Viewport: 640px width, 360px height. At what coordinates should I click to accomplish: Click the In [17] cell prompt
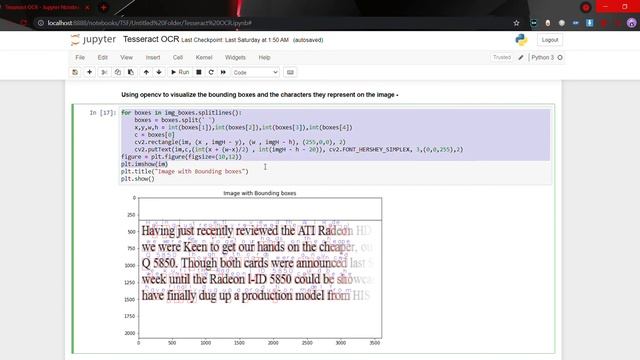[x=102, y=113]
